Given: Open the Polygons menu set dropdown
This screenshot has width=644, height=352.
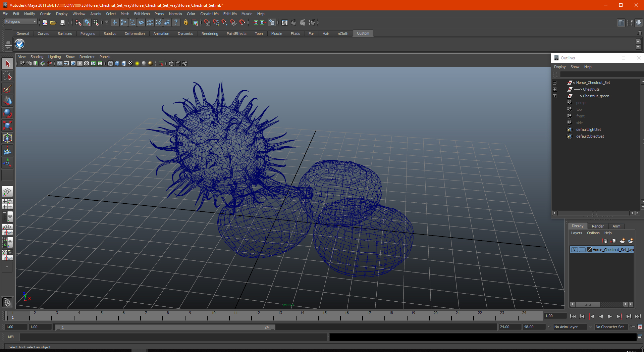Looking at the screenshot, I should [x=21, y=21].
